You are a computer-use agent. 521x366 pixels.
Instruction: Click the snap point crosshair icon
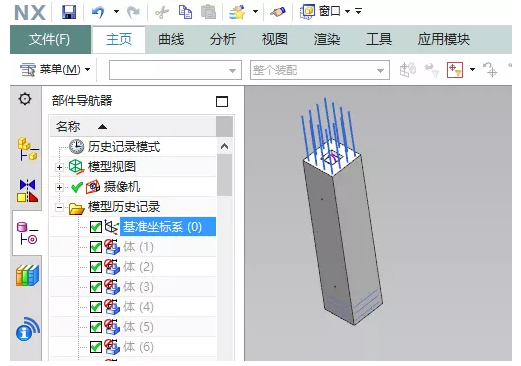point(490,70)
